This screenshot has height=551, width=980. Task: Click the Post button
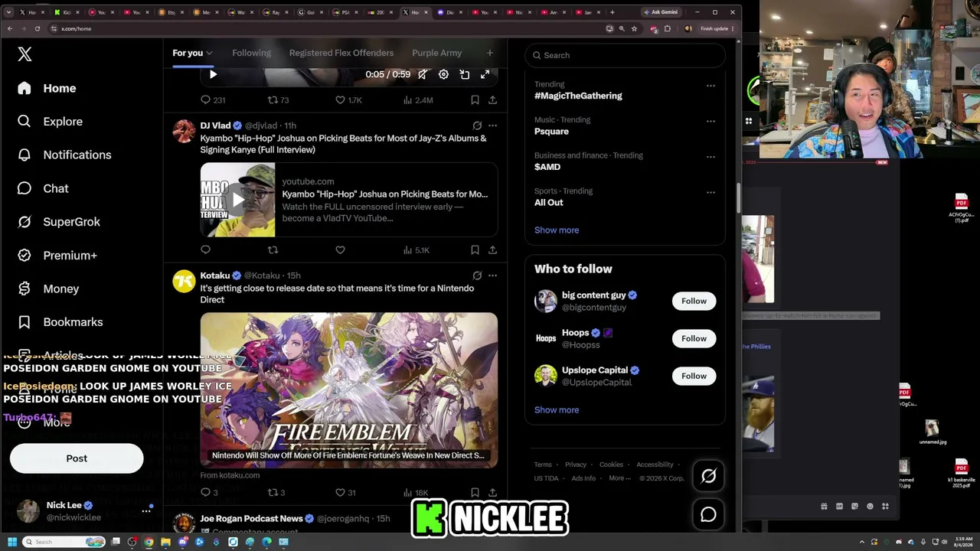[x=77, y=458]
